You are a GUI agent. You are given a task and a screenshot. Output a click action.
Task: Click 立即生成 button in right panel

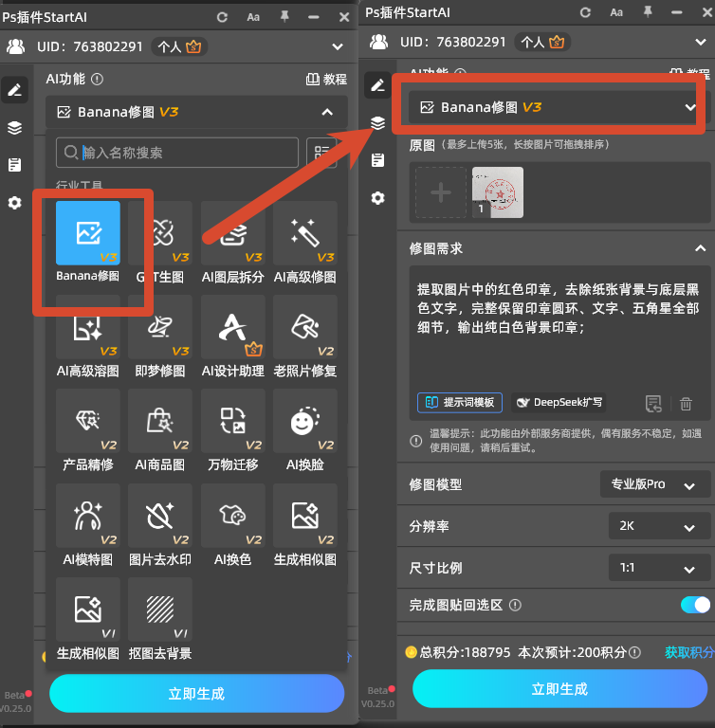[559, 688]
